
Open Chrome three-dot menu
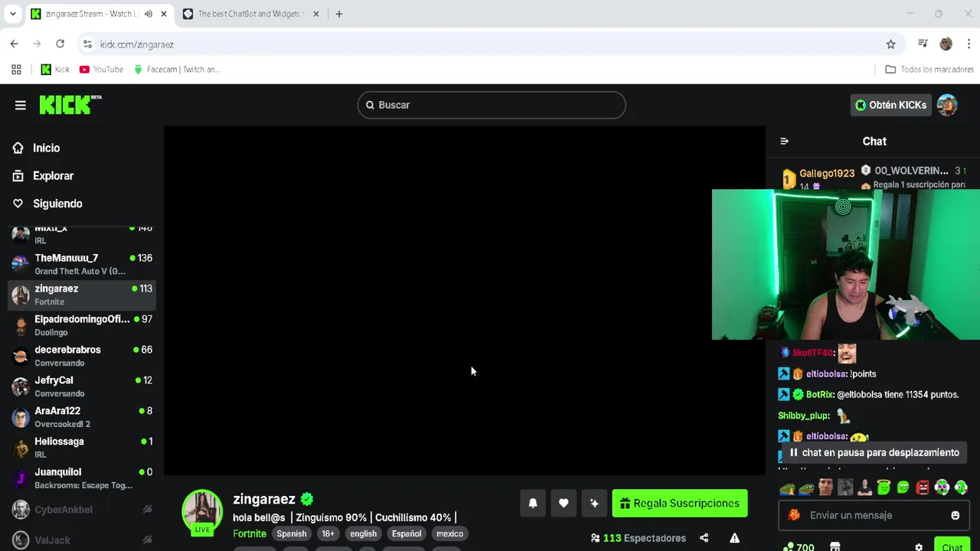(x=969, y=44)
